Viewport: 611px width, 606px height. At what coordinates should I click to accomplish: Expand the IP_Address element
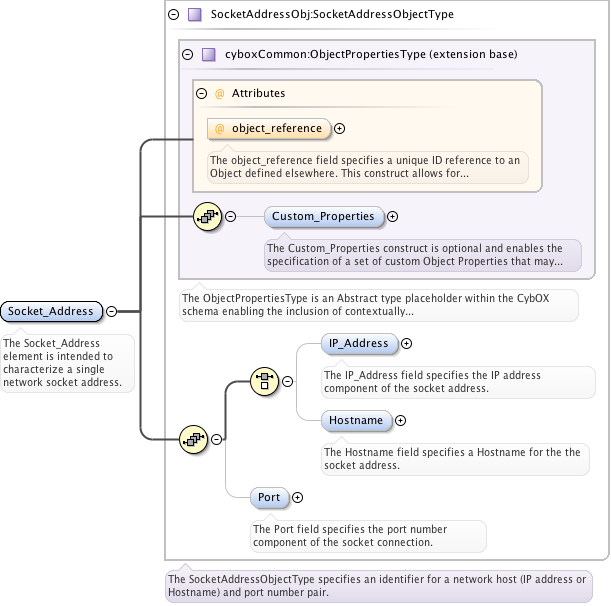coord(406,344)
